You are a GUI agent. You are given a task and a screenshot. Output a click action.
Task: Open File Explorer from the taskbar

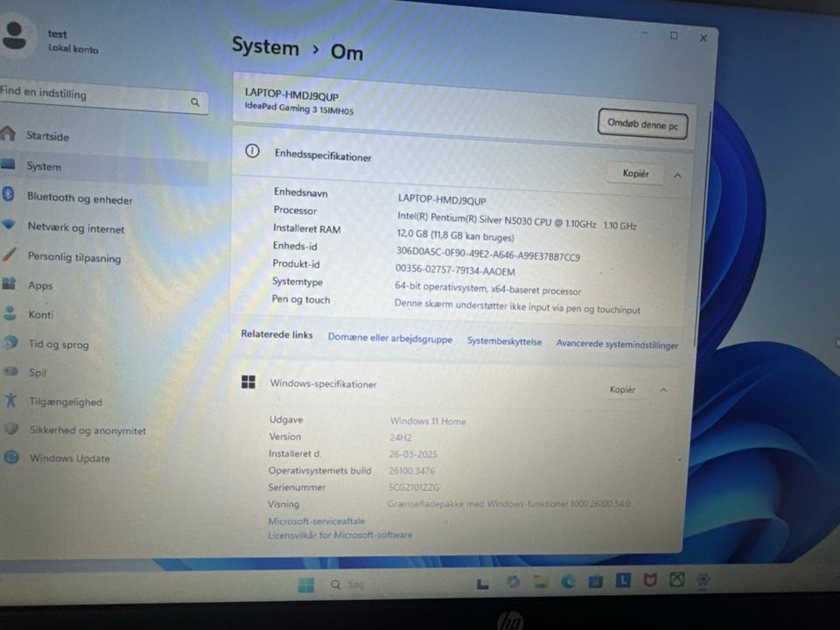541,582
